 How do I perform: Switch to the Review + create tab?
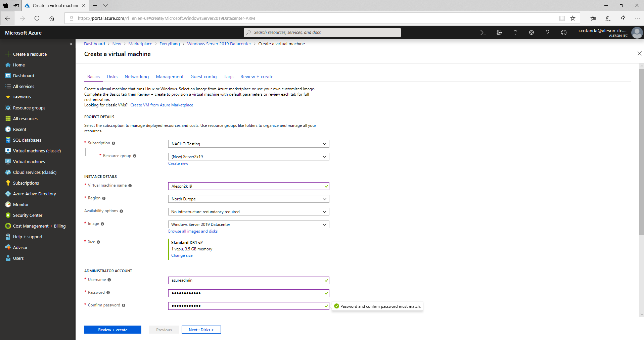tap(257, 77)
